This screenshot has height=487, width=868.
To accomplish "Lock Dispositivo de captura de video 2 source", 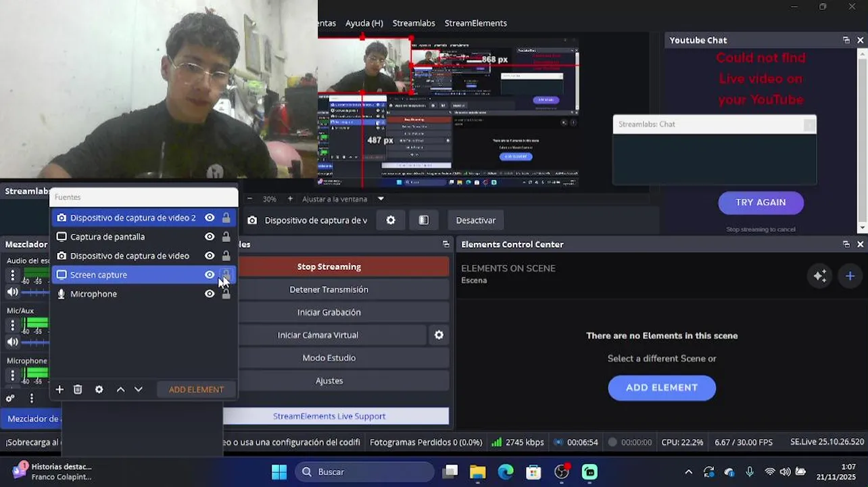I will [x=226, y=218].
